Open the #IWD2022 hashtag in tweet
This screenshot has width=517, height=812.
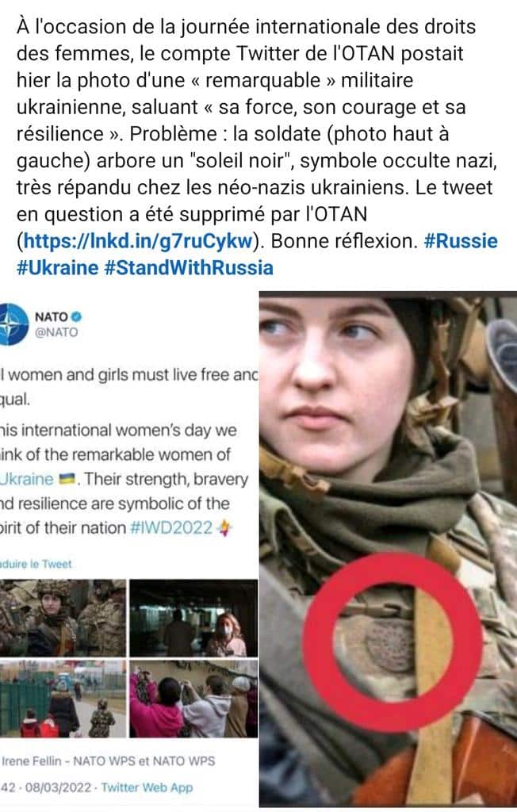[x=171, y=527]
